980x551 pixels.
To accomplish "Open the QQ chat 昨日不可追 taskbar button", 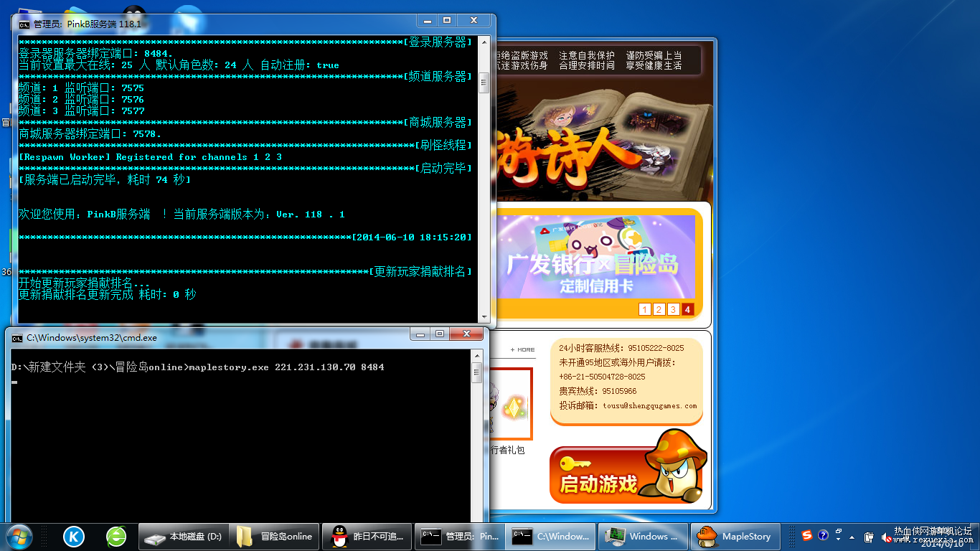I will click(368, 536).
